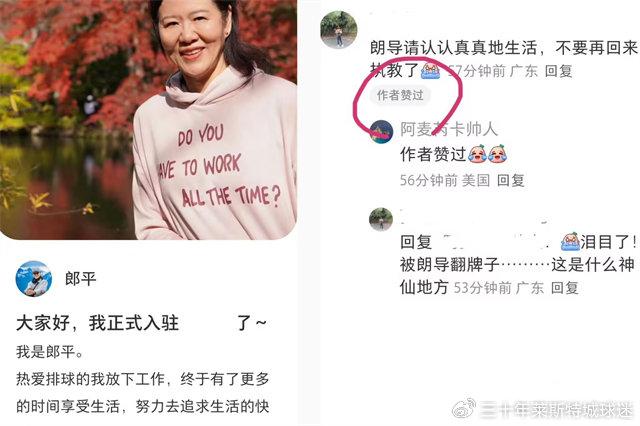Open 郎平's profile avatar

pyautogui.click(x=33, y=279)
